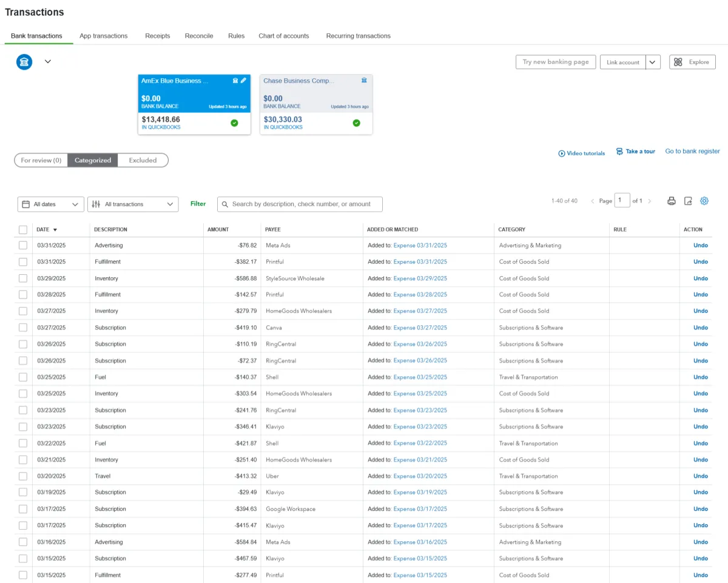The image size is (728, 583).
Task: Open the Chart of accounts tab
Action: pyautogui.click(x=284, y=36)
